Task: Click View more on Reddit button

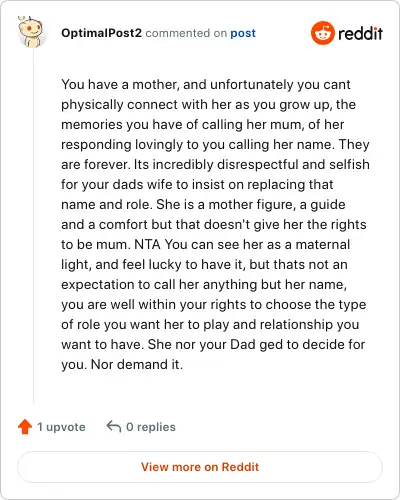Action: (x=200, y=467)
